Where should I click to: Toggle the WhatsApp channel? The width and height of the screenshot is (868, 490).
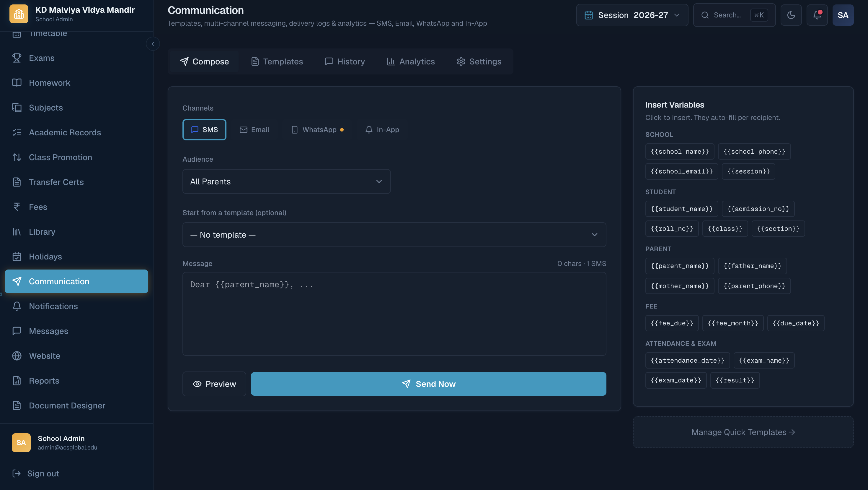click(317, 129)
